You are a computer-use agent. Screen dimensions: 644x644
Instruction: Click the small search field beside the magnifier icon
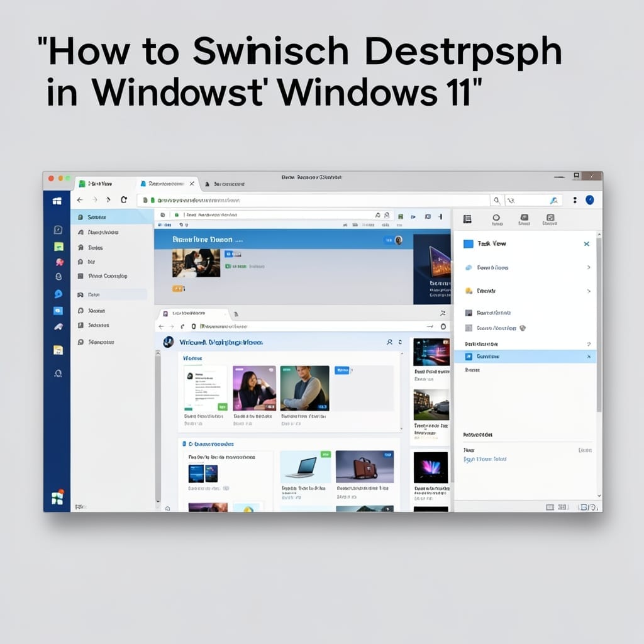tap(533, 201)
